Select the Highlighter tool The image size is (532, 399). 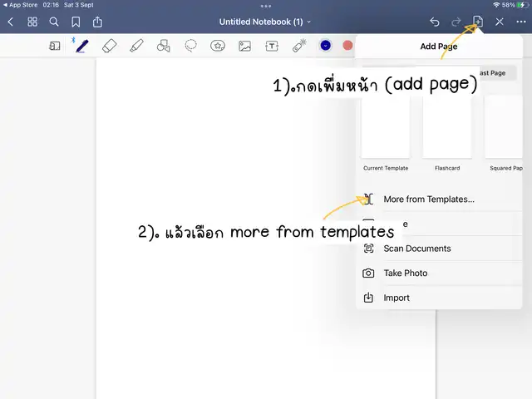pyautogui.click(x=136, y=46)
